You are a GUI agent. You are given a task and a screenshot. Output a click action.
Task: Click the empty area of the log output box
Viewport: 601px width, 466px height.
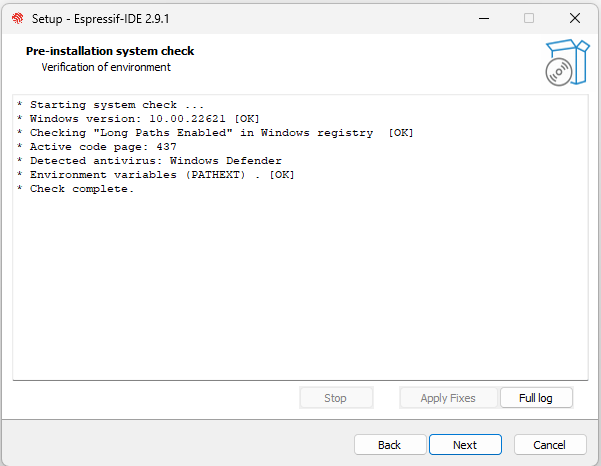point(300,286)
